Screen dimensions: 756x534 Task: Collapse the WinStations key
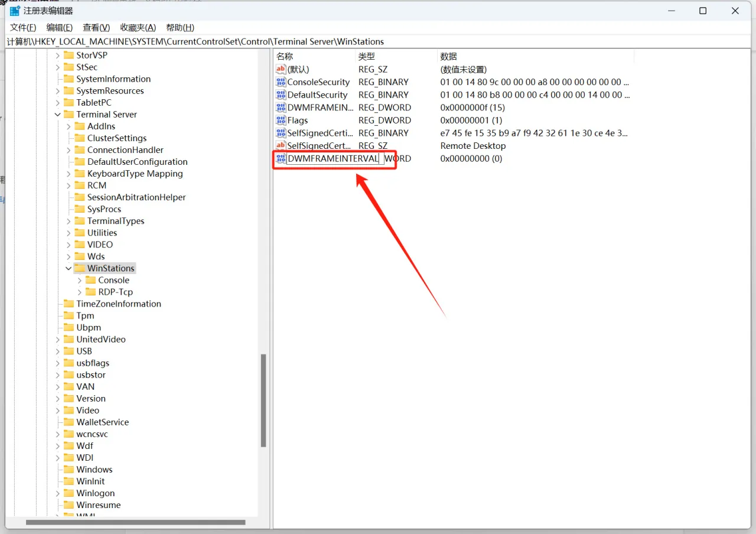(x=69, y=268)
